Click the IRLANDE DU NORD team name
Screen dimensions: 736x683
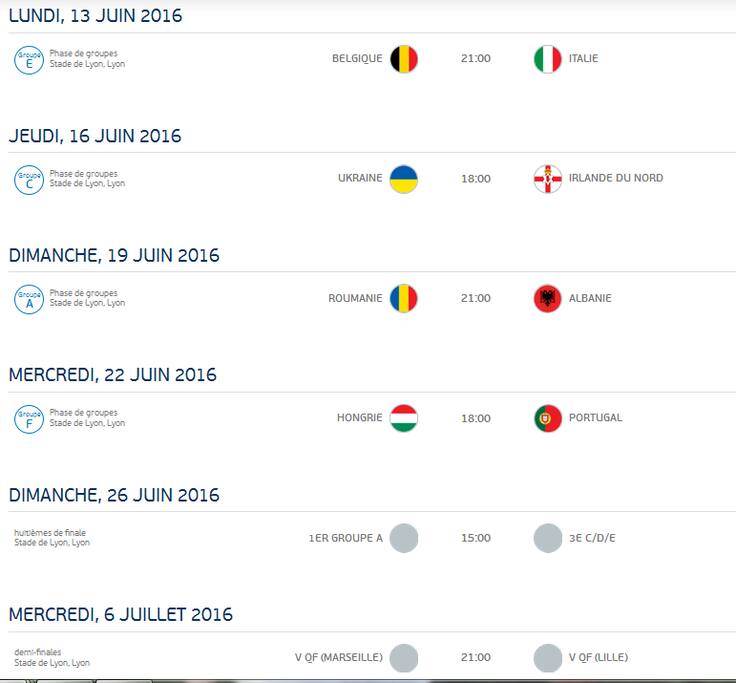[616, 178]
